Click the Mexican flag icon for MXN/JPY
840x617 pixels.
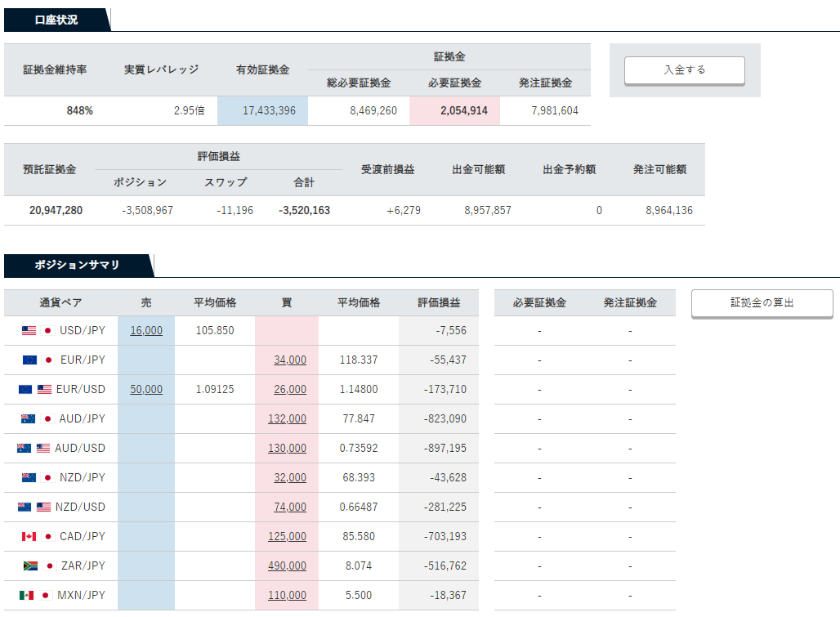(26, 596)
